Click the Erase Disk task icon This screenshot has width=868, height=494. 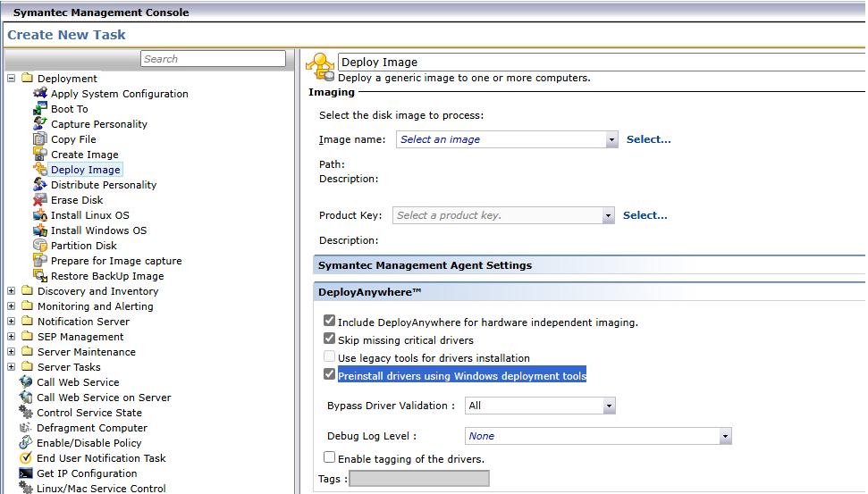point(40,200)
